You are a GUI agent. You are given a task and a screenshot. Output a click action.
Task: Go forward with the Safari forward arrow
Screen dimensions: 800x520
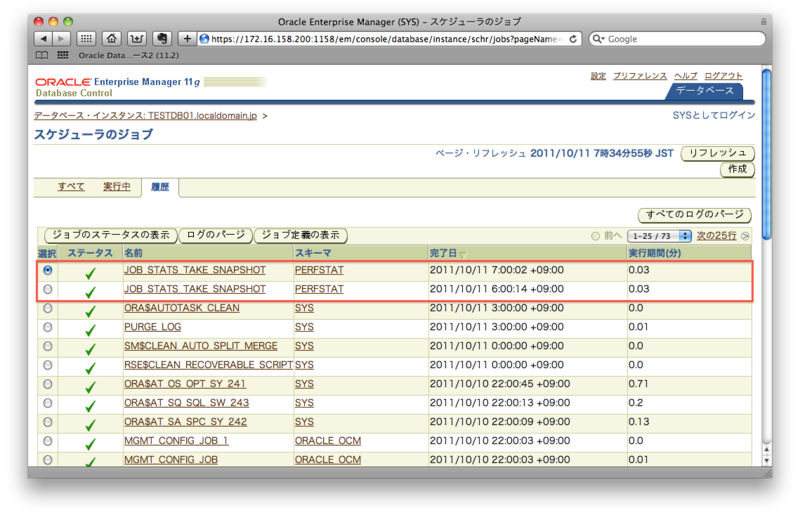pos(61,39)
